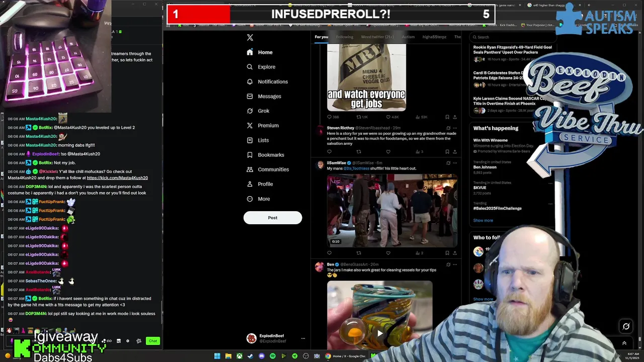Screen dimensions: 644x362
Task: Switch to the For you tab
Action: [321, 37]
